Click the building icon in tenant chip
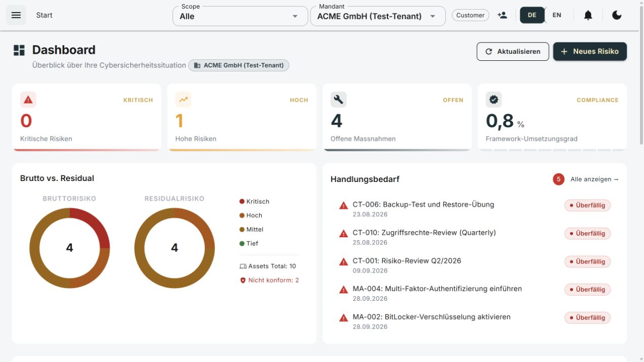 197,65
